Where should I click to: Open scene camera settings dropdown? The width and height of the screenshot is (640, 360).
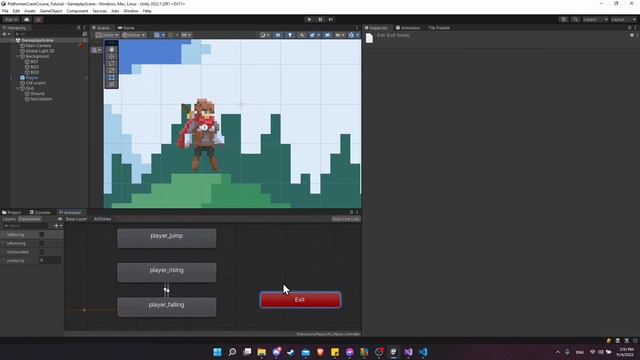[340, 35]
